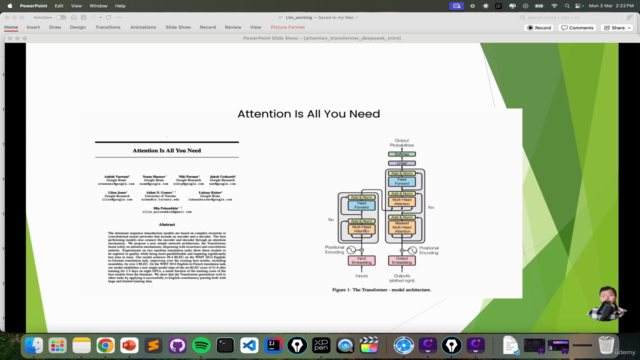The height and width of the screenshot is (360, 640).
Task: Toggle the AutoSave switch
Action: (x=61, y=18)
